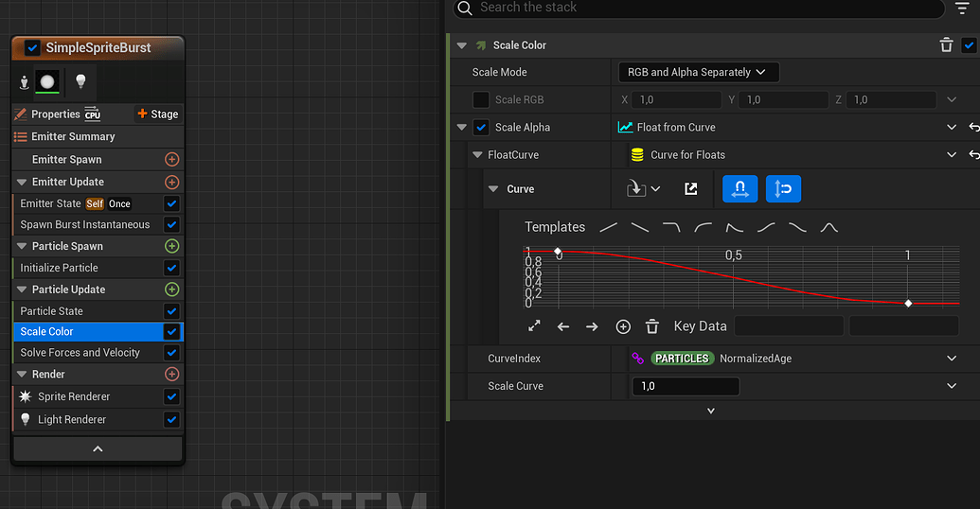
Task: Open the Scale Mode dropdown
Action: point(698,72)
